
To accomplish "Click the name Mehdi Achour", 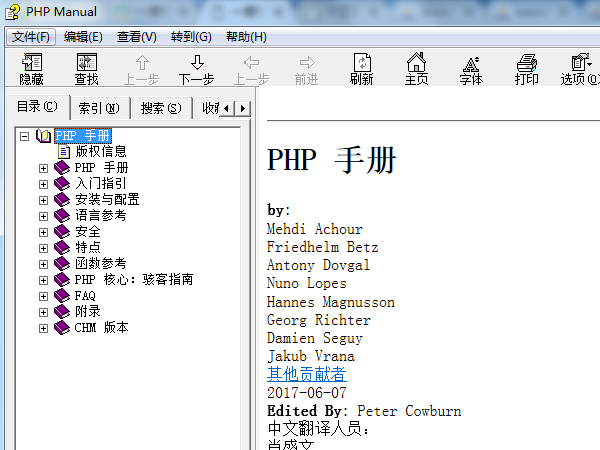I will [x=315, y=229].
